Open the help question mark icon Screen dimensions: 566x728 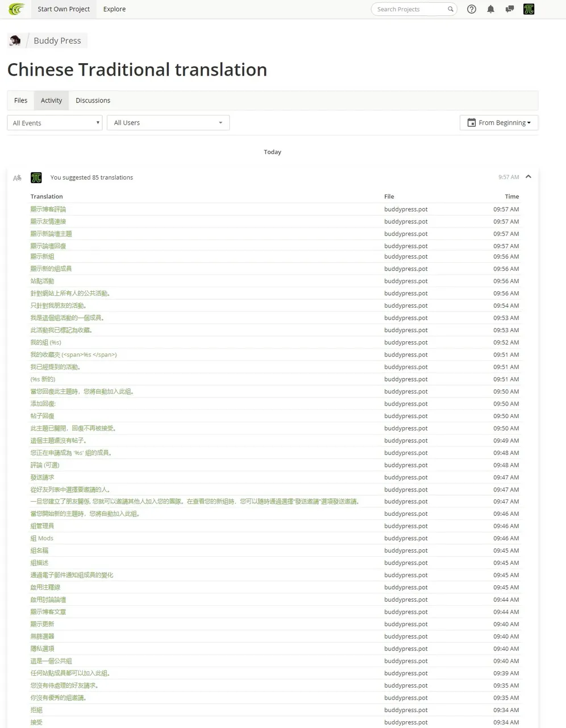click(x=472, y=9)
